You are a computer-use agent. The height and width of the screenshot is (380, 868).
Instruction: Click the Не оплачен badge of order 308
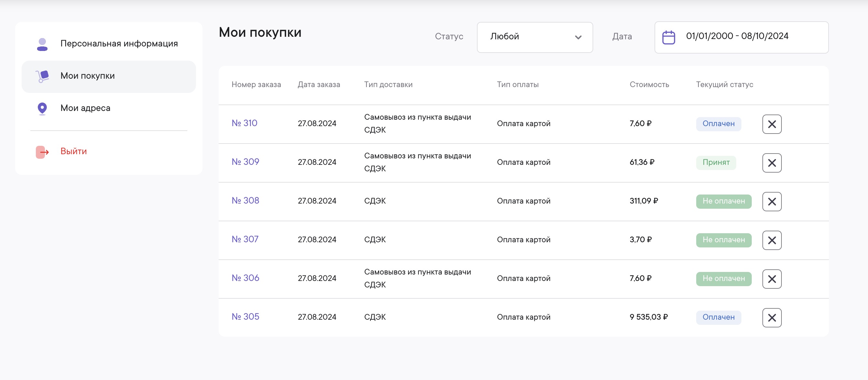point(724,201)
